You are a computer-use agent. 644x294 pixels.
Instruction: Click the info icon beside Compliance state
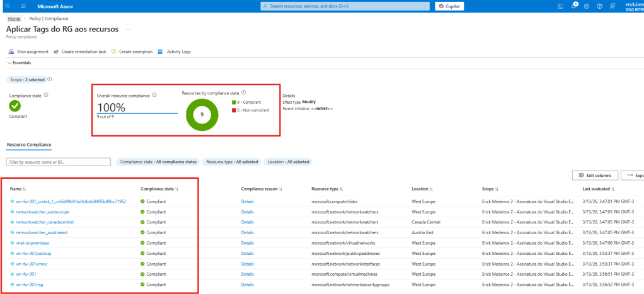(x=46, y=95)
